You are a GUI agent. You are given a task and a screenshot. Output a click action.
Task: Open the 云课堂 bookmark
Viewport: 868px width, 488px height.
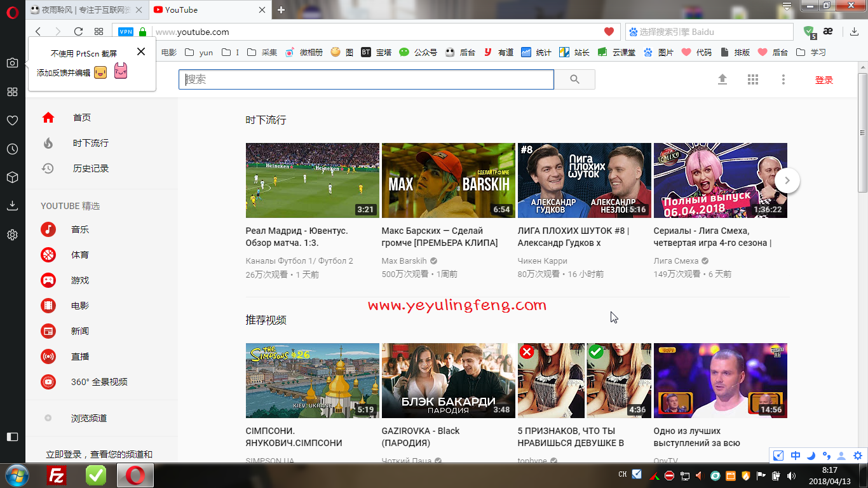coord(616,53)
